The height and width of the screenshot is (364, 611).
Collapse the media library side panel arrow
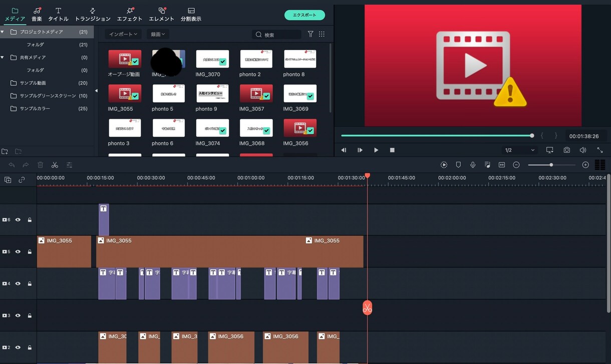tap(96, 91)
